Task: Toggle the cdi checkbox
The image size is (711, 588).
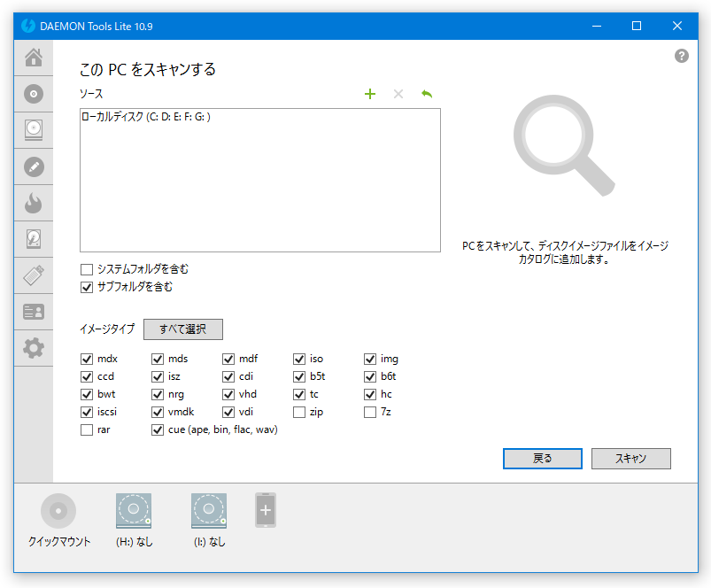Action: point(228,376)
